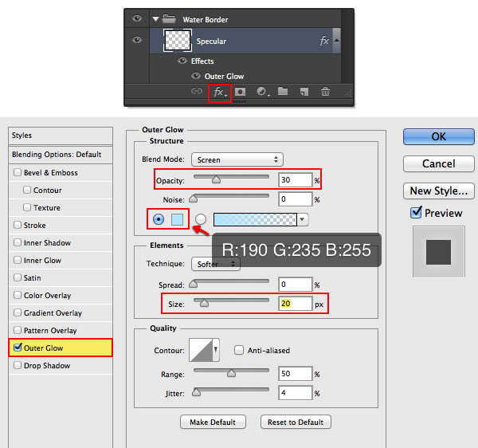
Task: Click the glow gradient preview bar
Action: [x=255, y=219]
